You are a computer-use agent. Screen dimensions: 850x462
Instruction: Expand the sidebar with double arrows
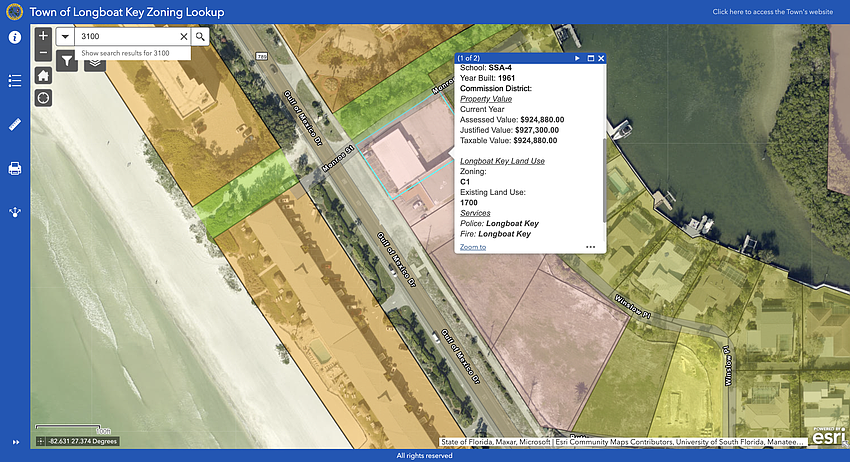point(16,442)
